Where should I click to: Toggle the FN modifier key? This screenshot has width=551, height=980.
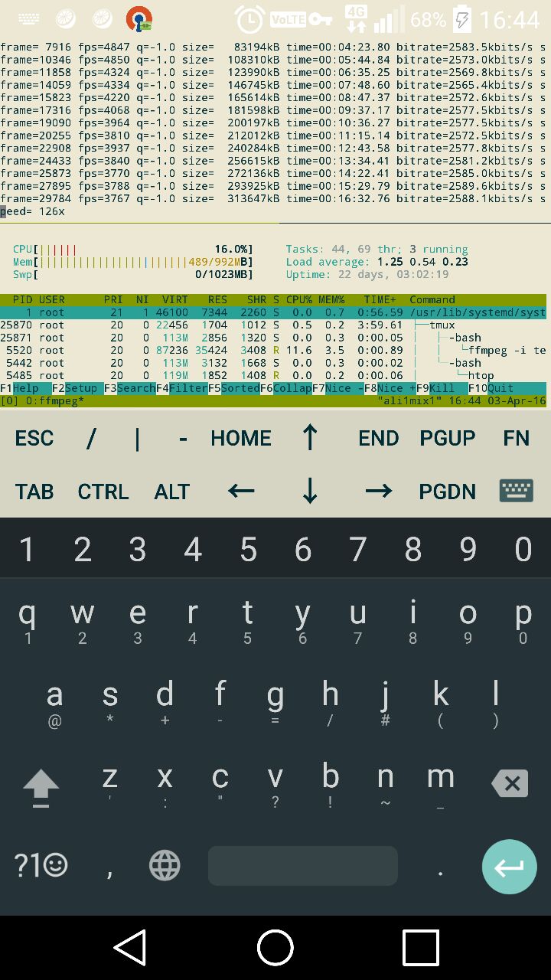[517, 438]
